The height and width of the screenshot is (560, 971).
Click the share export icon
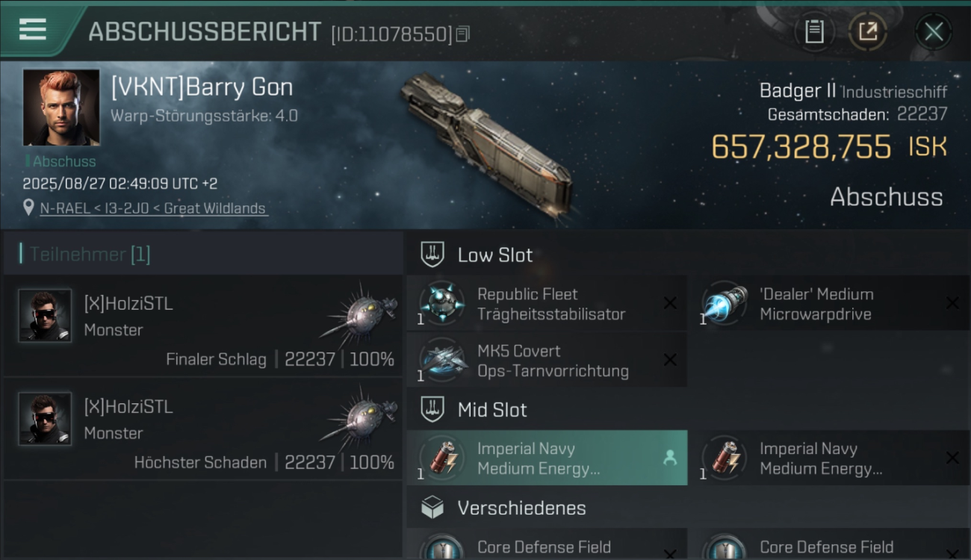[x=867, y=31]
